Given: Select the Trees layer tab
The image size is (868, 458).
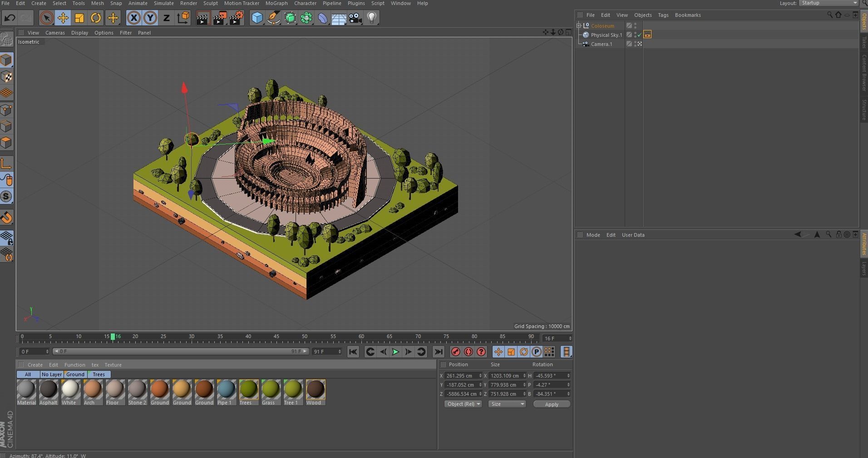Looking at the screenshot, I should point(99,374).
